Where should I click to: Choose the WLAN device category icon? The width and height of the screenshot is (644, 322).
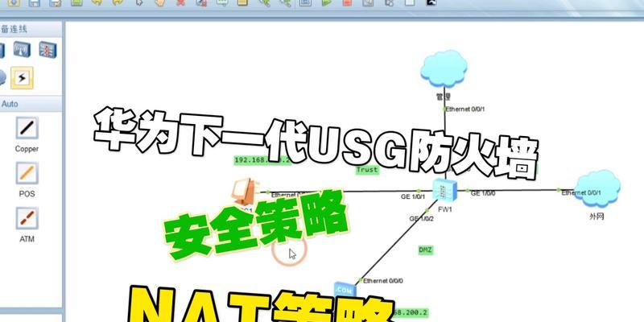[22, 50]
